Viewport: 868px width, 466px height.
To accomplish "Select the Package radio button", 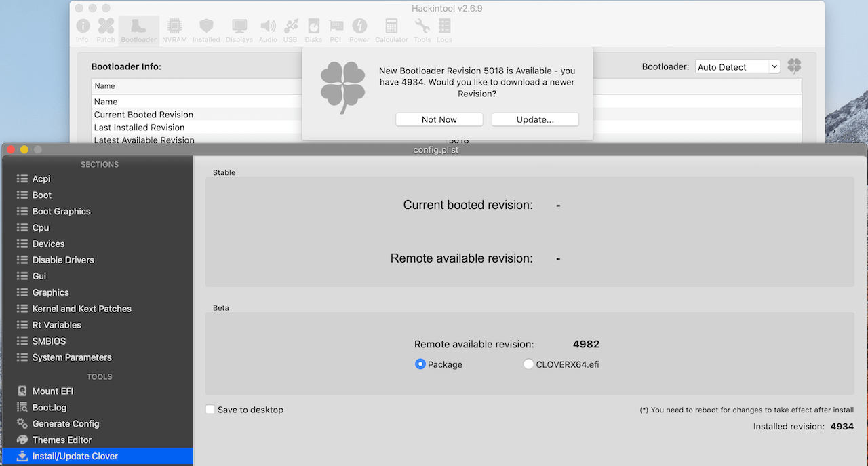I will pyautogui.click(x=420, y=364).
